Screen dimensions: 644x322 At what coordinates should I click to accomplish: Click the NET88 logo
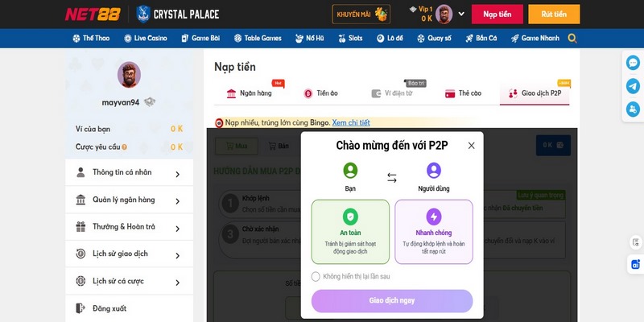93,14
